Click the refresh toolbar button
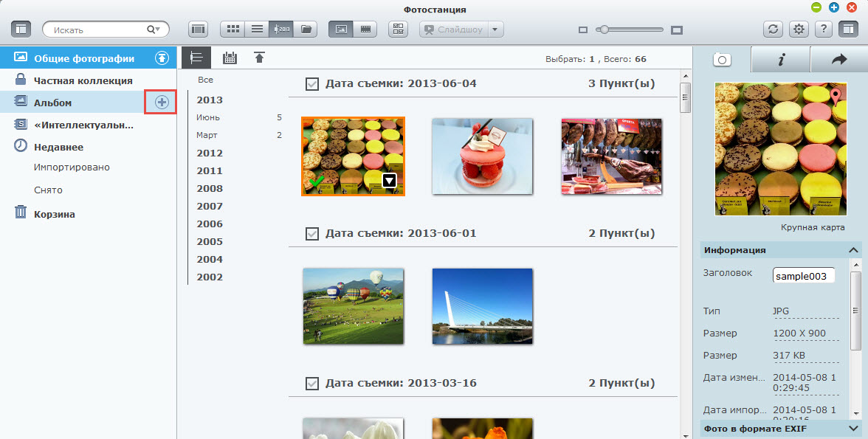Image resolution: width=868 pixels, height=439 pixels. pos(773,30)
